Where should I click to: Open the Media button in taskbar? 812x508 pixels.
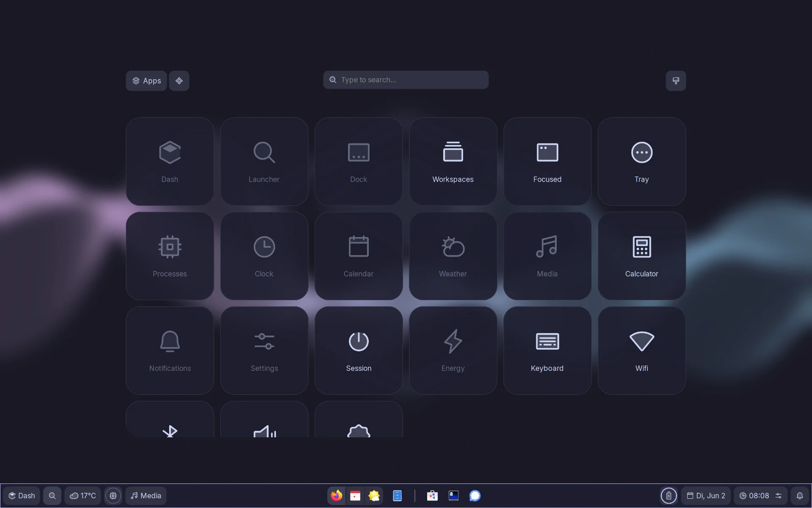146,496
